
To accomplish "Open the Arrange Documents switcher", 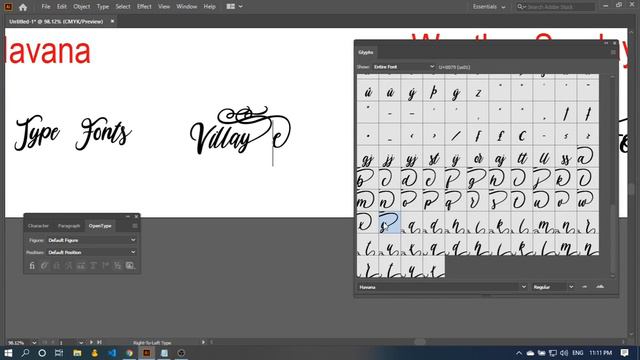I will [234, 7].
